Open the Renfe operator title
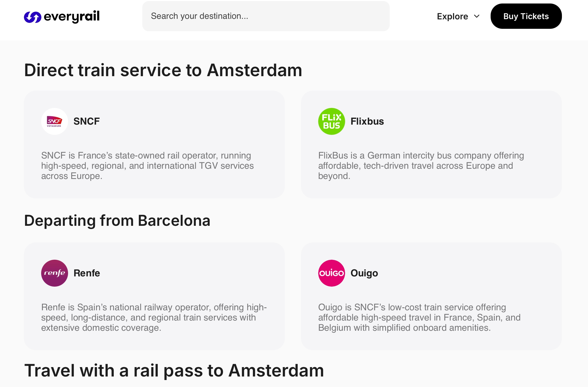Viewport: 588px width, 387px height. pyautogui.click(x=87, y=273)
